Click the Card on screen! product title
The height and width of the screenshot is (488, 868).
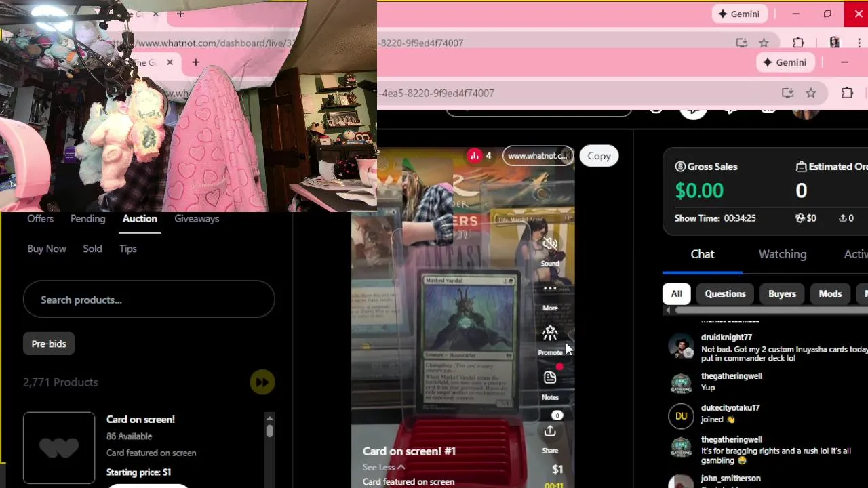pos(140,420)
